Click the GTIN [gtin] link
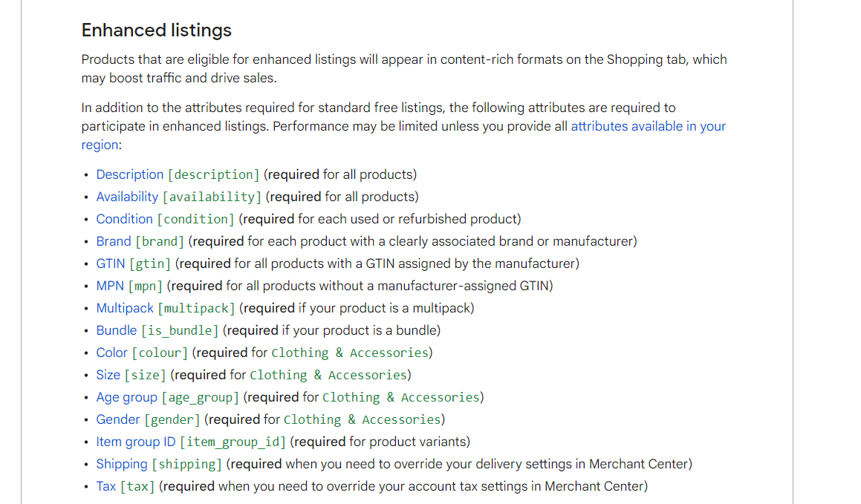Screen dimensions: 861x504 (134, 264)
